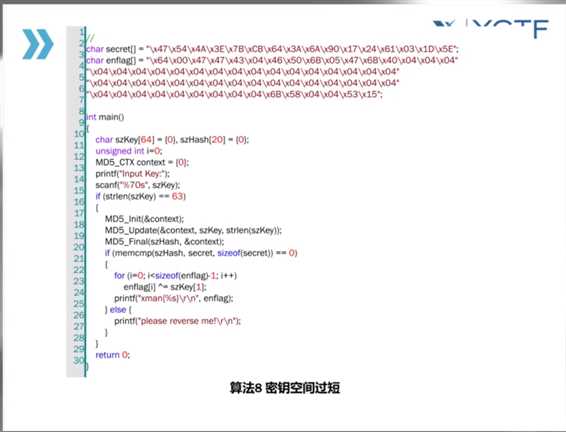Click the "please reverse me!" printf line
This screenshot has width=566, height=432.
pyautogui.click(x=177, y=321)
